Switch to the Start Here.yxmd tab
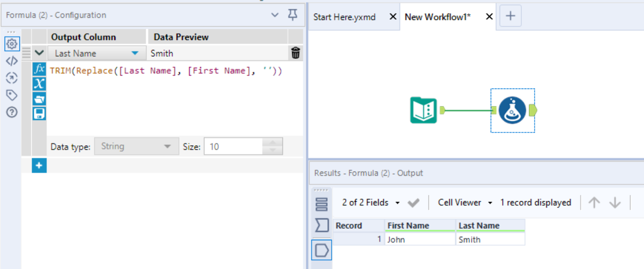 344,17
